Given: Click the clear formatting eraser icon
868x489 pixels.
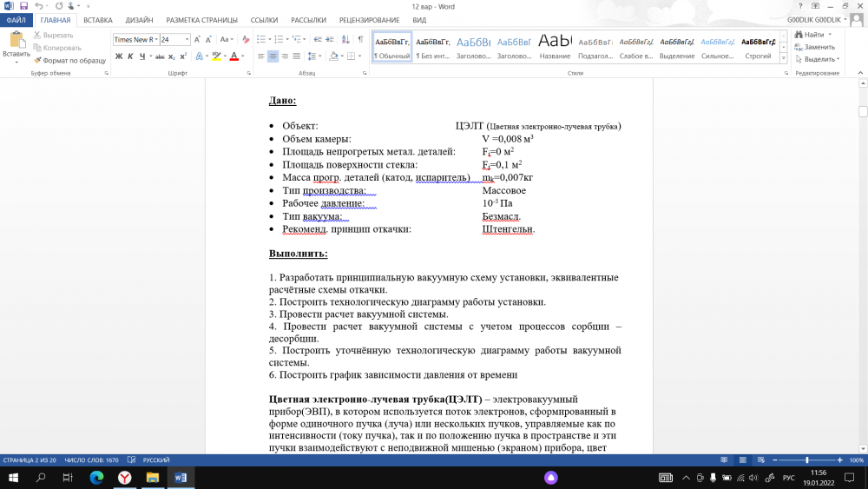Looking at the screenshot, I should (x=247, y=39).
